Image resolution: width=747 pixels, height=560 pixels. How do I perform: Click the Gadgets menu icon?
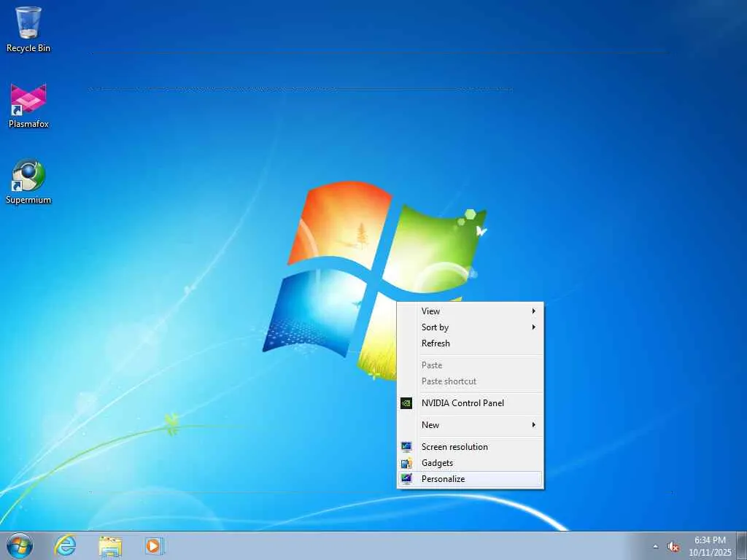click(x=406, y=463)
